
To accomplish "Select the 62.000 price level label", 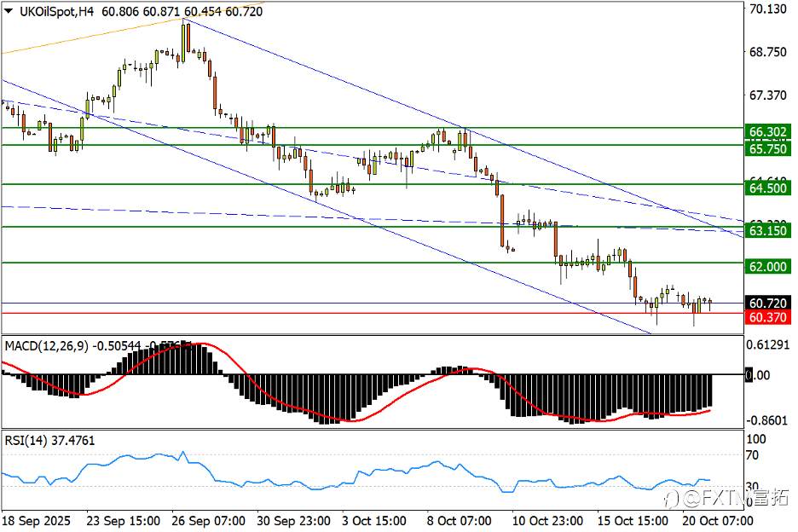I will click(x=768, y=266).
